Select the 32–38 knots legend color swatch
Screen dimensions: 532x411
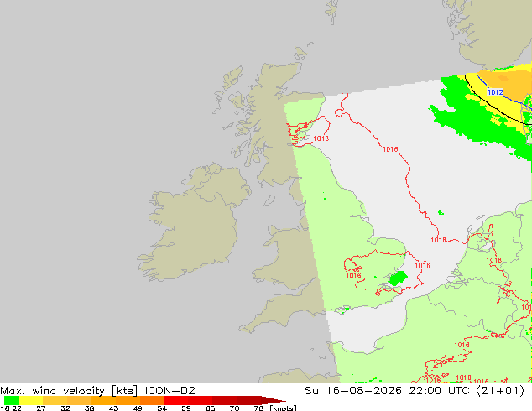point(79,400)
